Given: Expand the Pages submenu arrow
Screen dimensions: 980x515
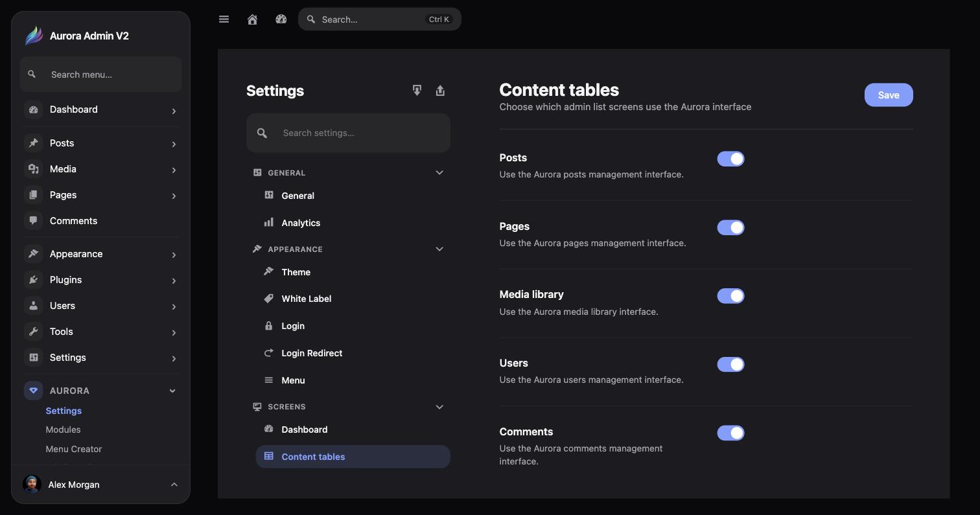Looking at the screenshot, I should pyautogui.click(x=174, y=196).
